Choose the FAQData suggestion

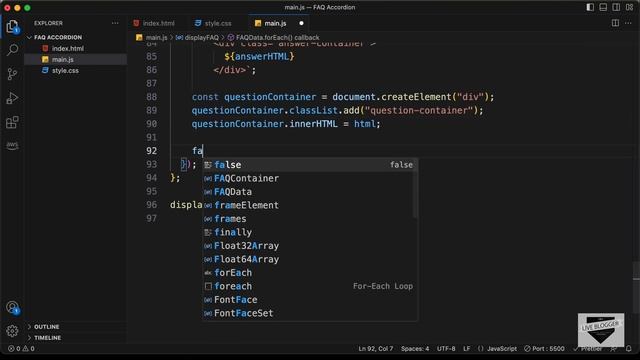click(310, 192)
